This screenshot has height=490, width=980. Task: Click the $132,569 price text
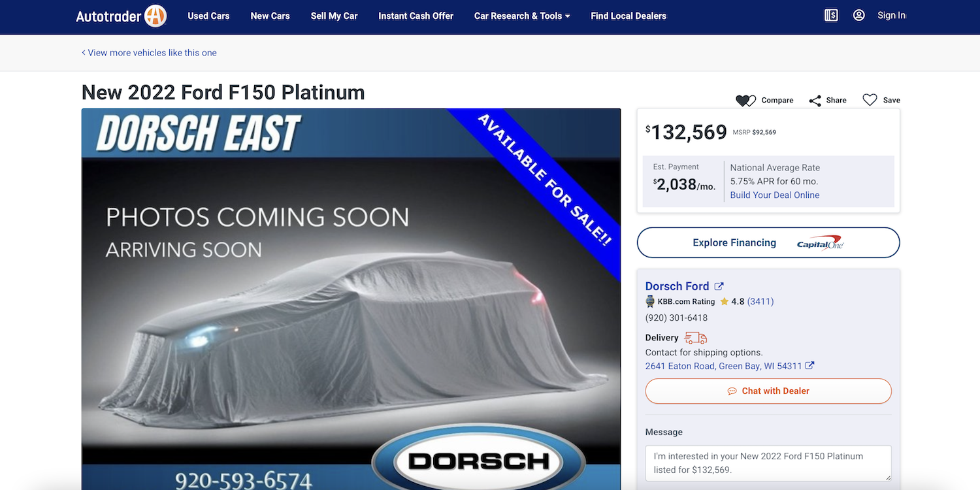(x=686, y=132)
